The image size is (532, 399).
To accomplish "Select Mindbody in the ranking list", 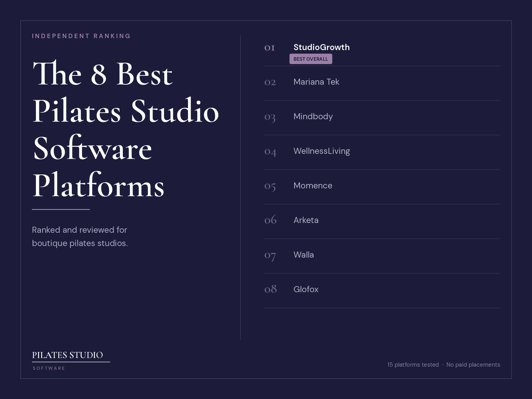I will (313, 116).
